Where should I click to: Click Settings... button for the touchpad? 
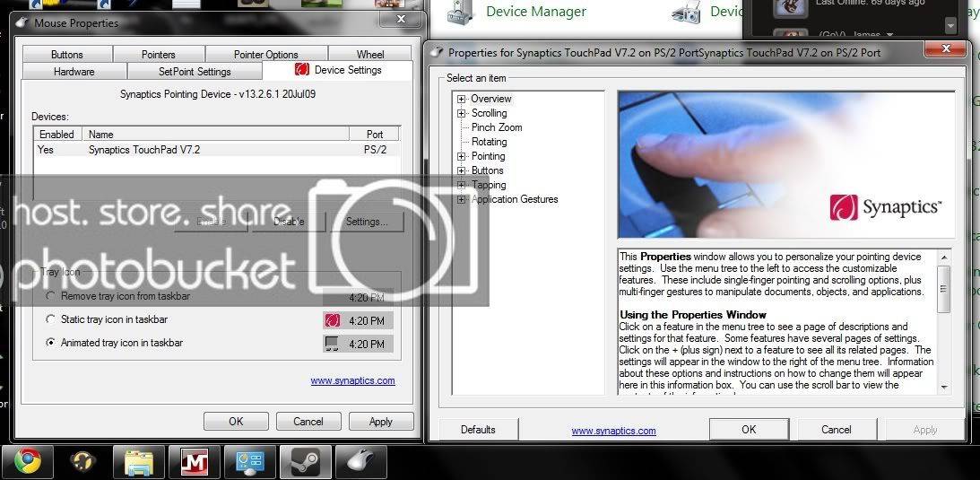coord(367,222)
